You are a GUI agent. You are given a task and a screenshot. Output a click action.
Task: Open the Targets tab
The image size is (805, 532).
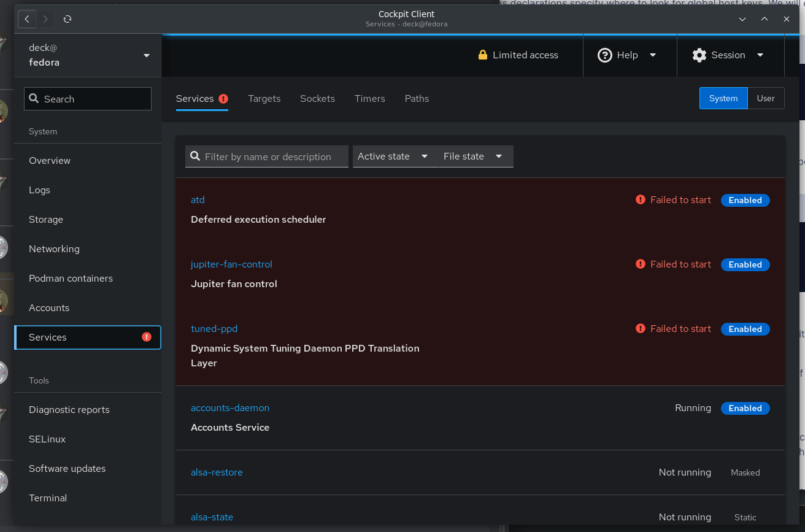pos(264,98)
